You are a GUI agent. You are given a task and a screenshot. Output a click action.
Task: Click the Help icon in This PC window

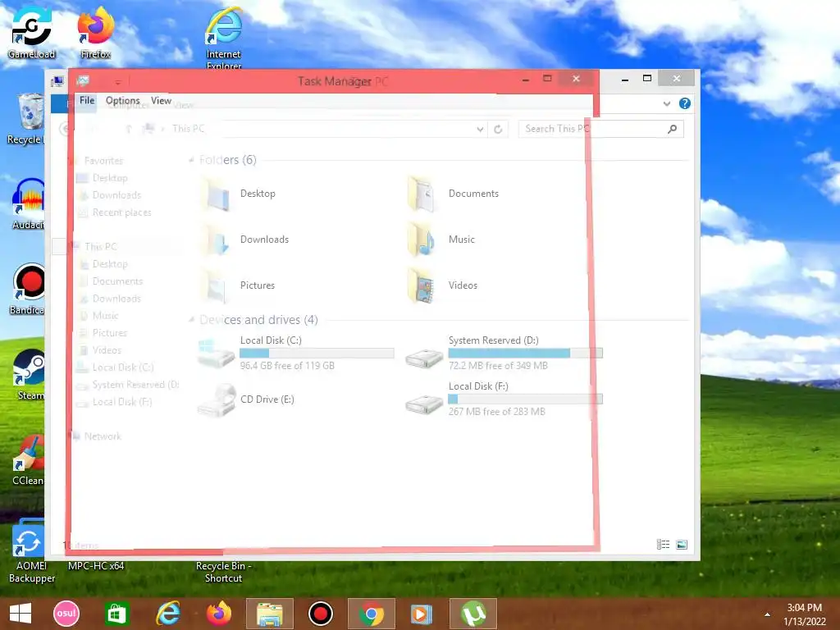685,103
